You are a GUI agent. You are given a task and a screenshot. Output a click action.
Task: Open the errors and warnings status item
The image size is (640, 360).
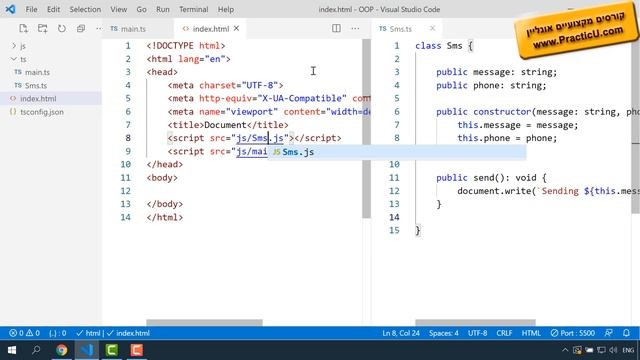[24, 333]
